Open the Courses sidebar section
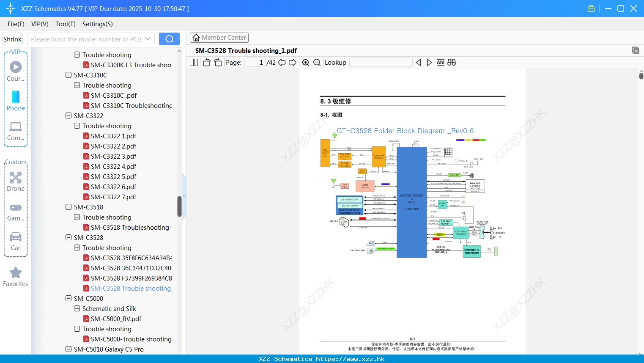This screenshot has width=644, height=363. tap(16, 71)
